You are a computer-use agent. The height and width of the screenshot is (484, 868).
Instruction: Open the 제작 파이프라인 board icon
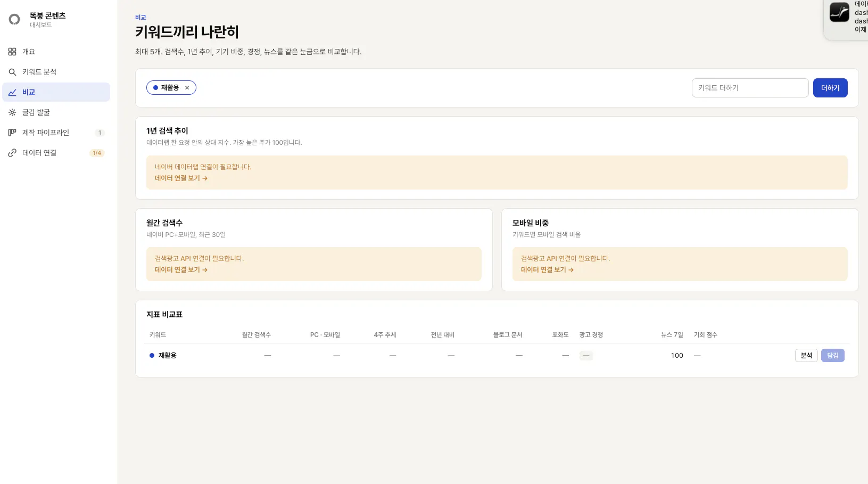tap(12, 133)
